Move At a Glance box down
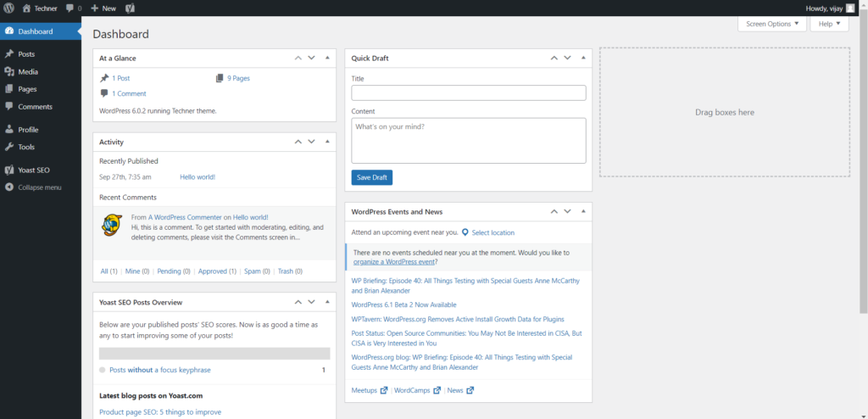 [311, 58]
